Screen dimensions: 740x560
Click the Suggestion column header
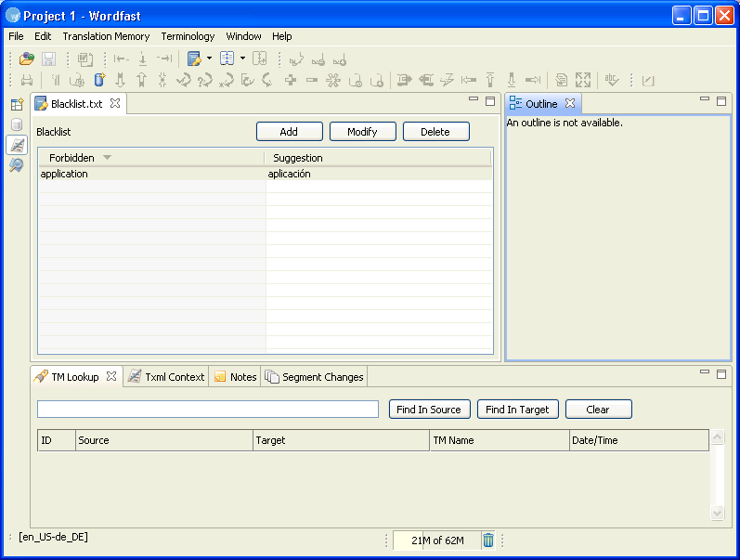(378, 158)
